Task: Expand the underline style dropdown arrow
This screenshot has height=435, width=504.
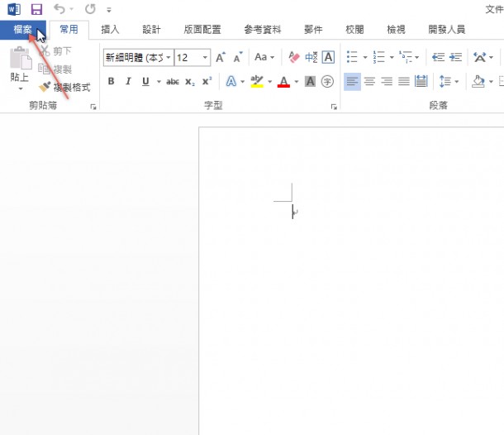Action: pyautogui.click(x=159, y=81)
